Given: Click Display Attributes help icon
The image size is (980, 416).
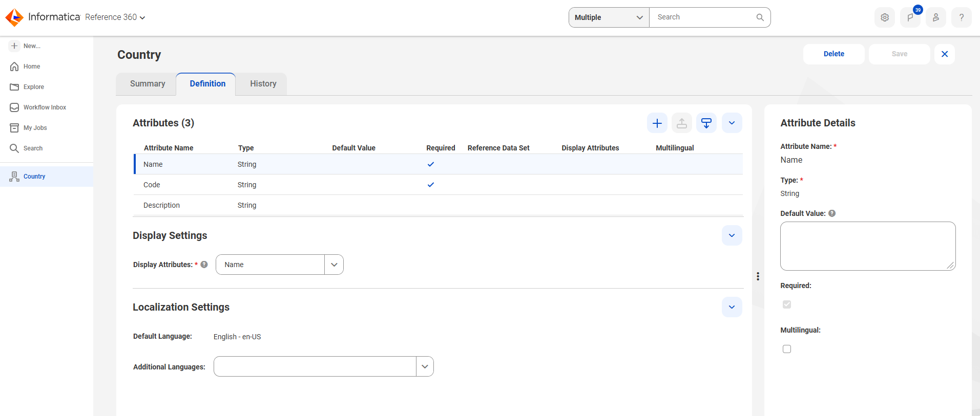Looking at the screenshot, I should coord(204,265).
